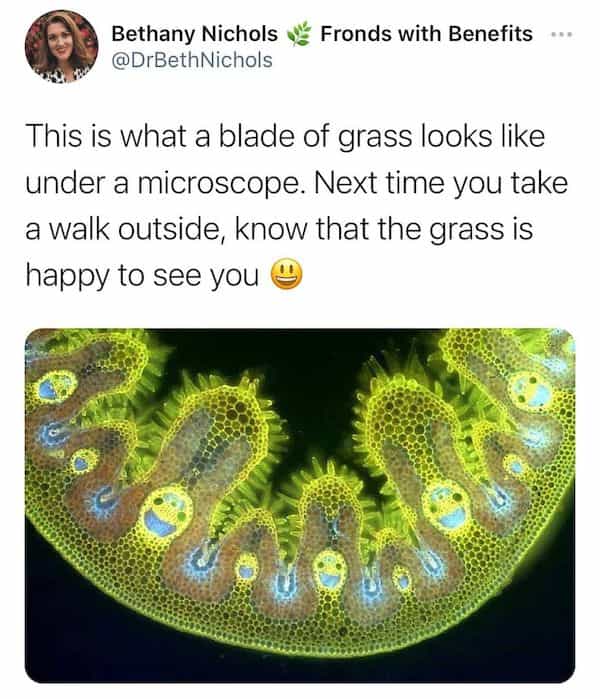Click the Bethany Nichols display name

click(194, 34)
